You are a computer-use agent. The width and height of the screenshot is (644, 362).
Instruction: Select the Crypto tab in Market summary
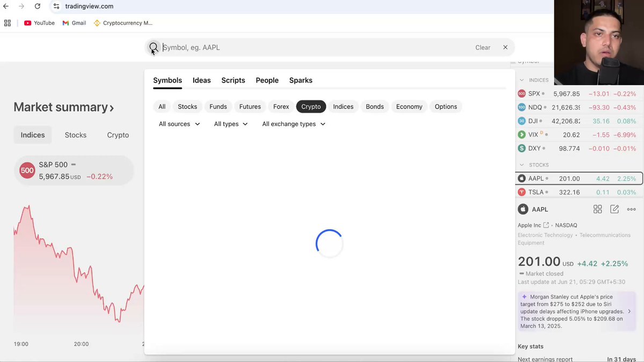coord(118,135)
